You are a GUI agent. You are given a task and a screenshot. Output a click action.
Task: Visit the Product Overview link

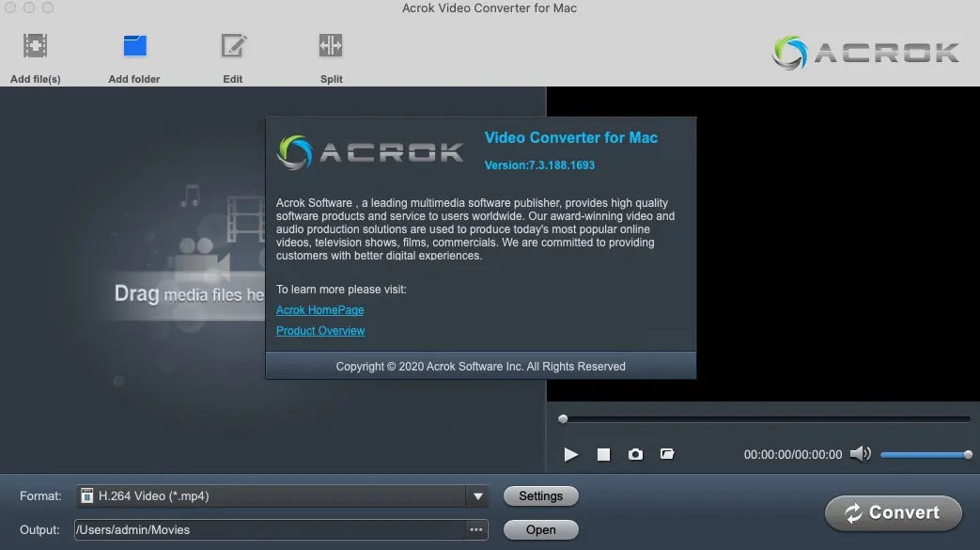320,331
